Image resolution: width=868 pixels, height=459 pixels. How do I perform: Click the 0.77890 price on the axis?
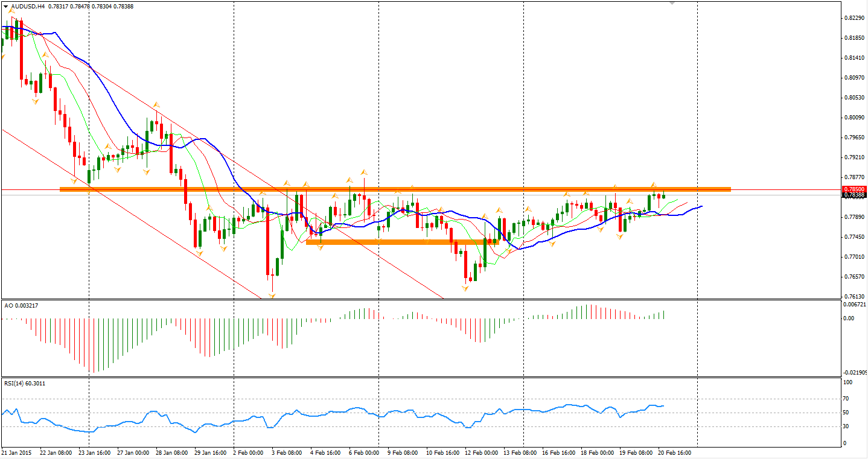854,217
